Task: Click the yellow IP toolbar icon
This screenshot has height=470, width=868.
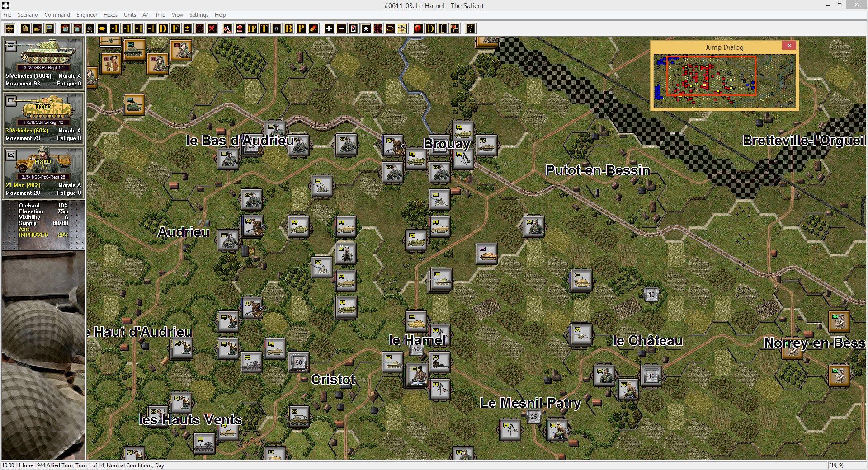Action: pos(252,28)
